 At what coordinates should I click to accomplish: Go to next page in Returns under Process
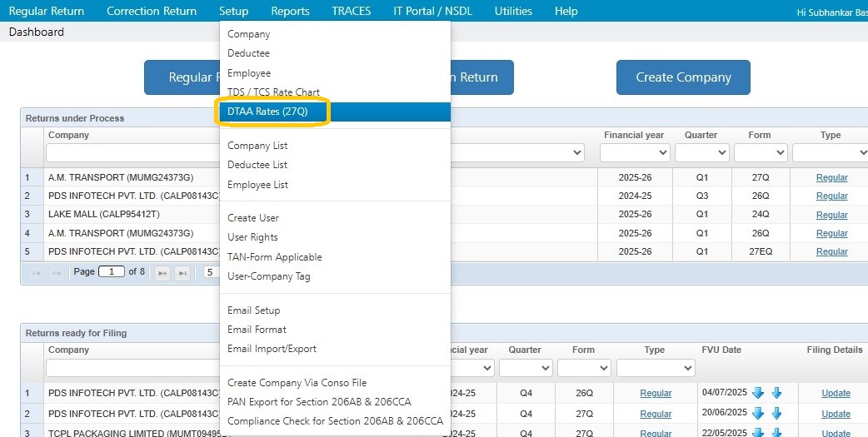162,272
